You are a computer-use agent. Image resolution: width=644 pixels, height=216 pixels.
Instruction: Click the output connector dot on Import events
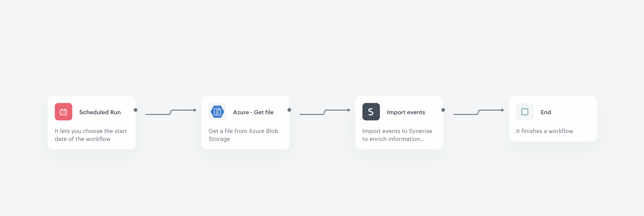(443, 110)
